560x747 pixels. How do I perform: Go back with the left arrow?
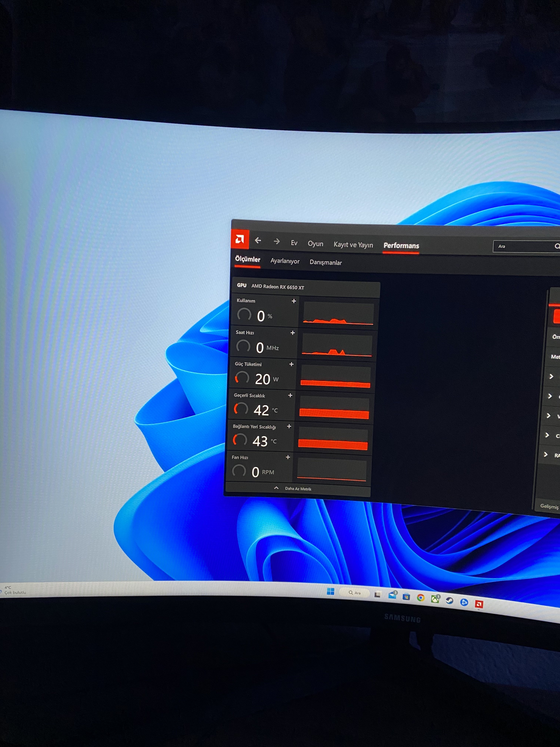pyautogui.click(x=258, y=240)
